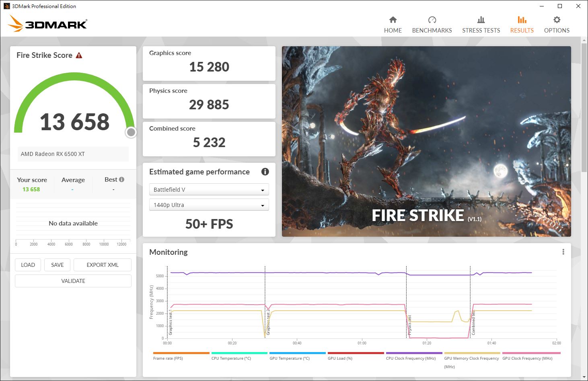Click the EXPORT XML button
Screen dimensions: 588x381
[x=103, y=265]
